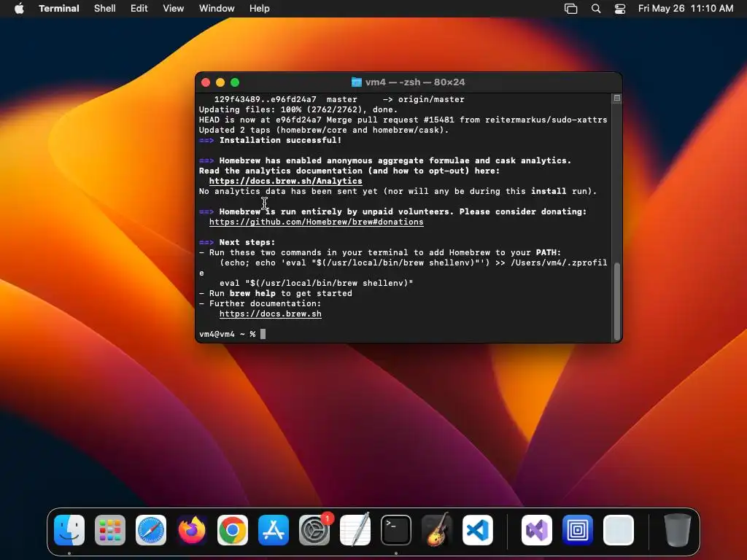Screen dimensions: 747x560
Task: Open System Settings with badge in Dock
Action: (314, 529)
